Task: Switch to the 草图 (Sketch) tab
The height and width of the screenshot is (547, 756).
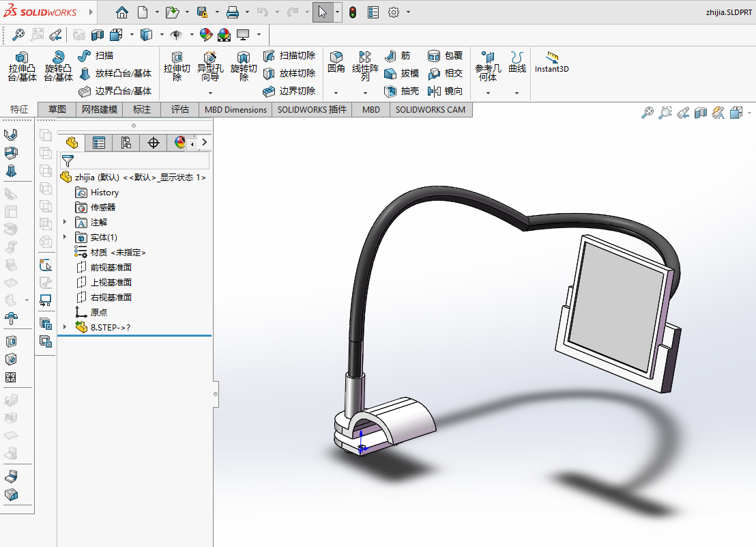Action: [x=57, y=109]
